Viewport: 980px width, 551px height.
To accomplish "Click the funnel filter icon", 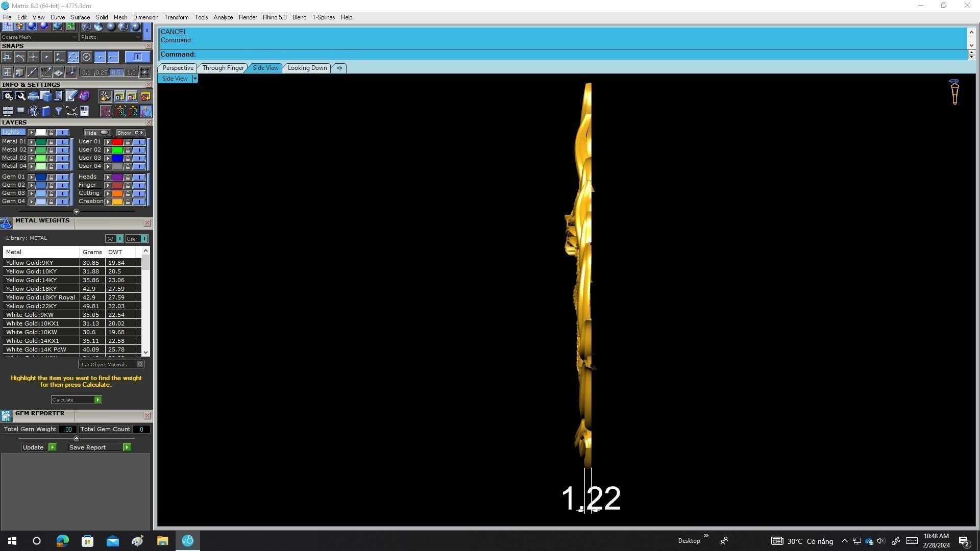I will [x=59, y=111].
